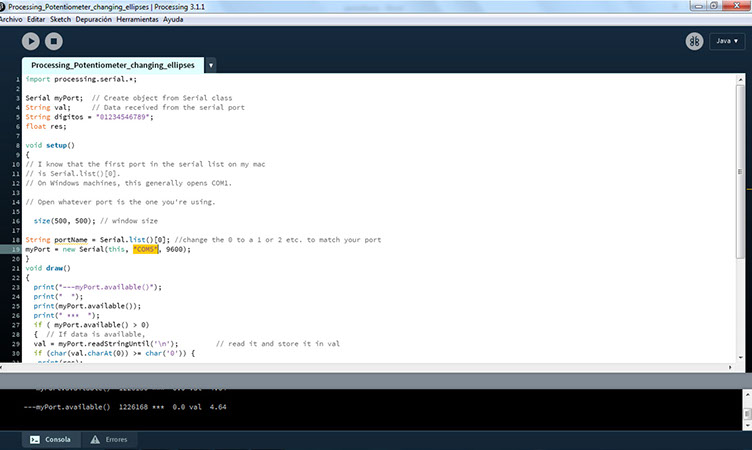This screenshot has height=450, width=752.
Task: Click the editor vertical scrollbar down arrow
Action: pyautogui.click(x=740, y=357)
